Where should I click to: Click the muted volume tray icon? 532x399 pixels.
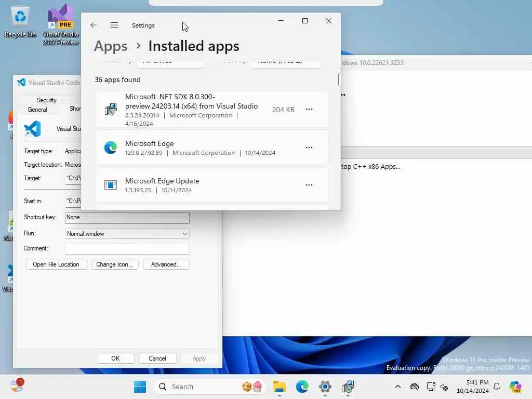444,387
